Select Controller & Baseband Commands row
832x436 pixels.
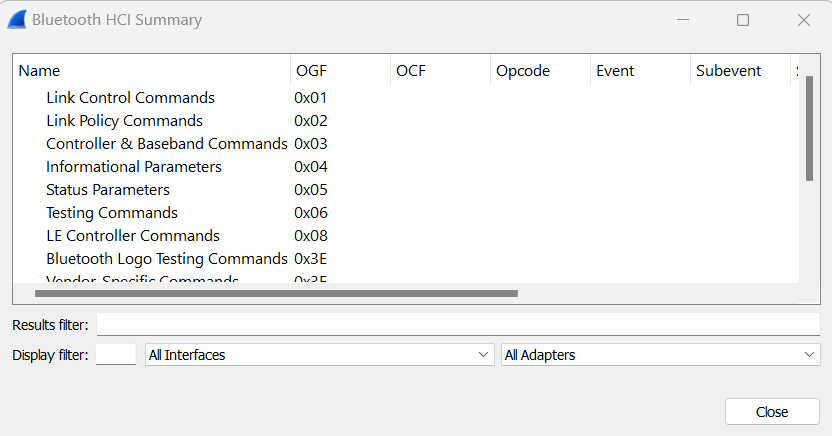(x=166, y=144)
